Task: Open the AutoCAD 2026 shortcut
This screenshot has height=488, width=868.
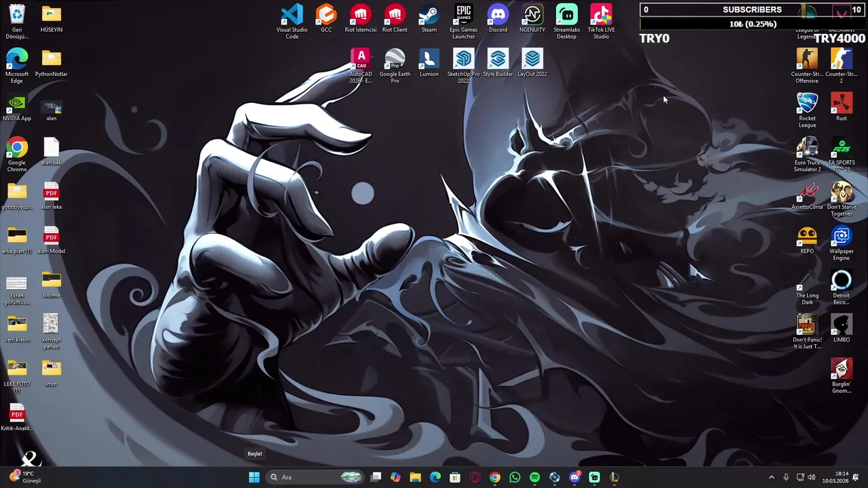Action: (x=360, y=66)
